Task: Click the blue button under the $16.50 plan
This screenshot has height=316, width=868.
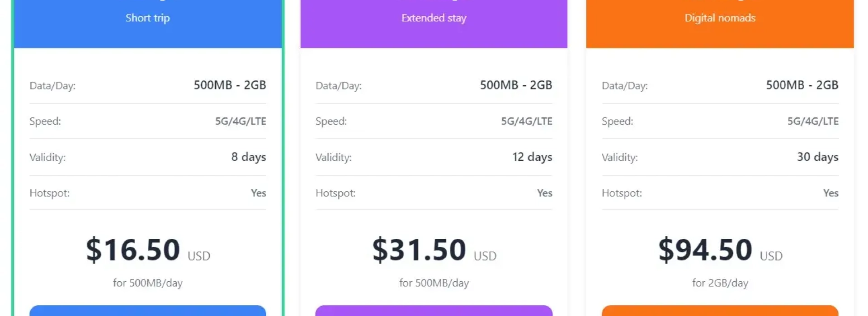Action: [147, 311]
